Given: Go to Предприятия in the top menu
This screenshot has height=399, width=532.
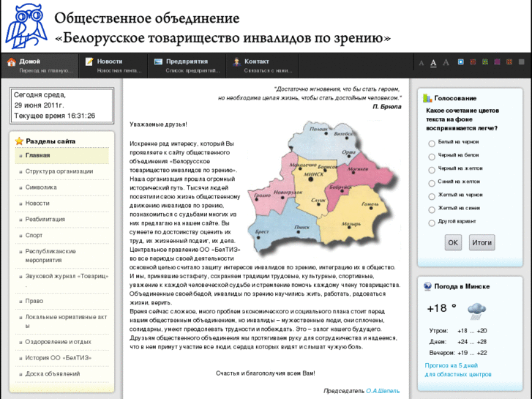Looking at the screenshot, I should (x=187, y=61).
